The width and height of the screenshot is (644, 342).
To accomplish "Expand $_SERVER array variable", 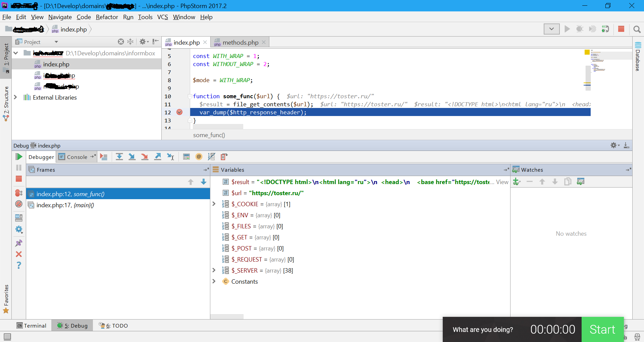I will click(x=214, y=270).
